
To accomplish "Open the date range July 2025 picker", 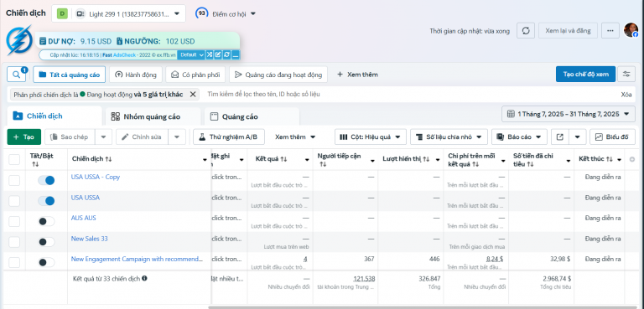I will 568,114.
